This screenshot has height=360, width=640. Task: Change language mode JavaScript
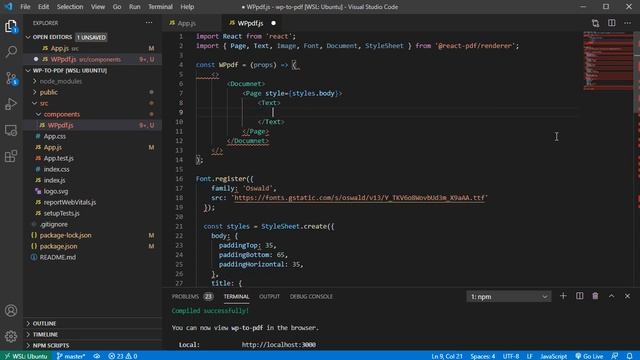coord(553,356)
